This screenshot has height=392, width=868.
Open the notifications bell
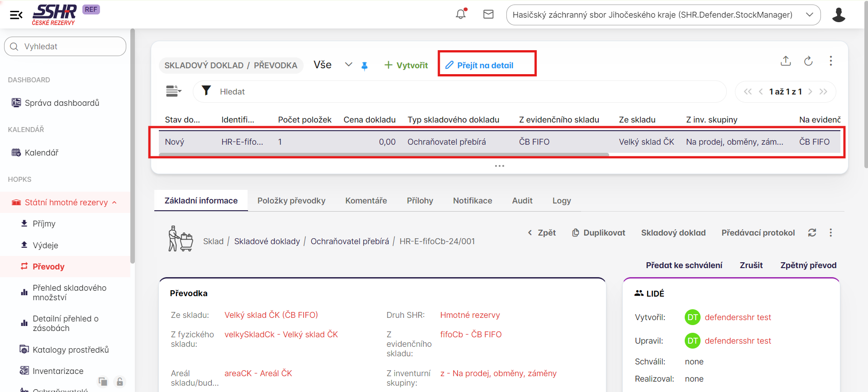tap(461, 14)
